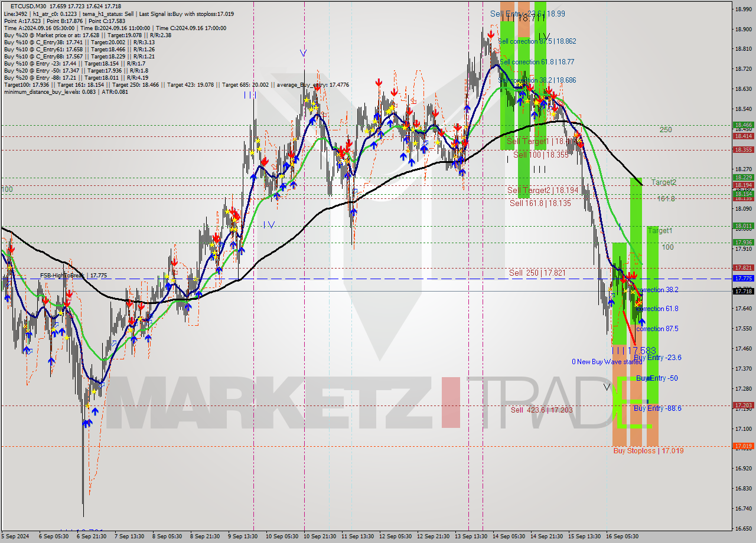Viewport: 756px width, 543px height.
Task: Click the blue 17.775 price tag
Action: 743,278
